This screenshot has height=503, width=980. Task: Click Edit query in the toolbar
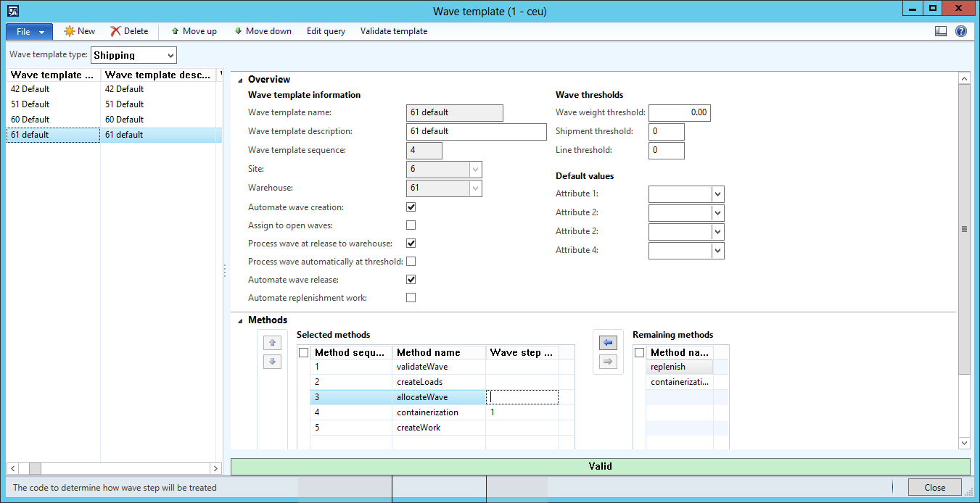[x=326, y=31]
